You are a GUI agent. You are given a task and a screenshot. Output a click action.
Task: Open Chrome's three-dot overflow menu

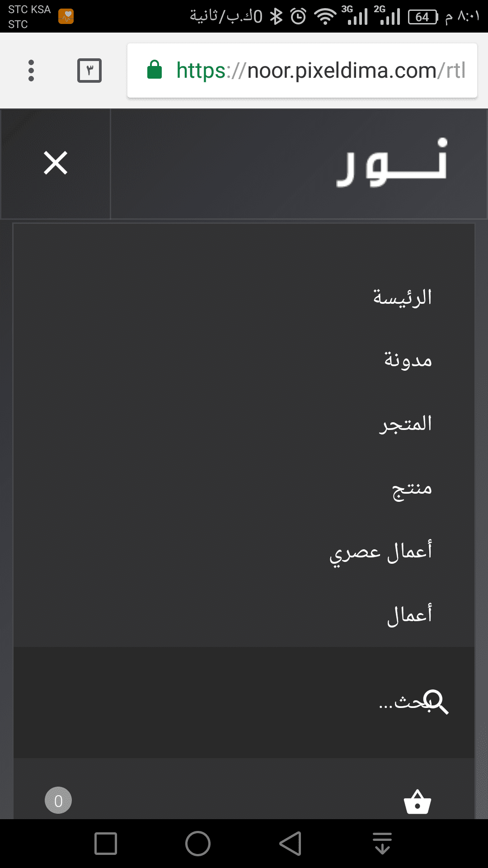31,71
